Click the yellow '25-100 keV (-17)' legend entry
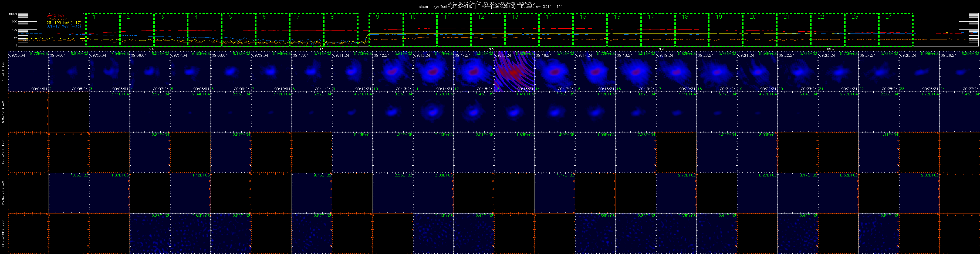This screenshot has height=254, width=980. pyautogui.click(x=63, y=23)
